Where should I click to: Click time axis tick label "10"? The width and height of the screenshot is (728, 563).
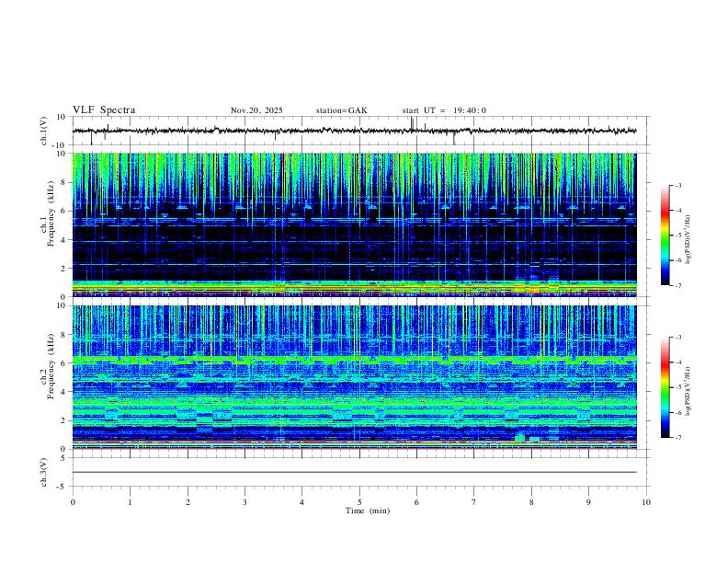(646, 502)
